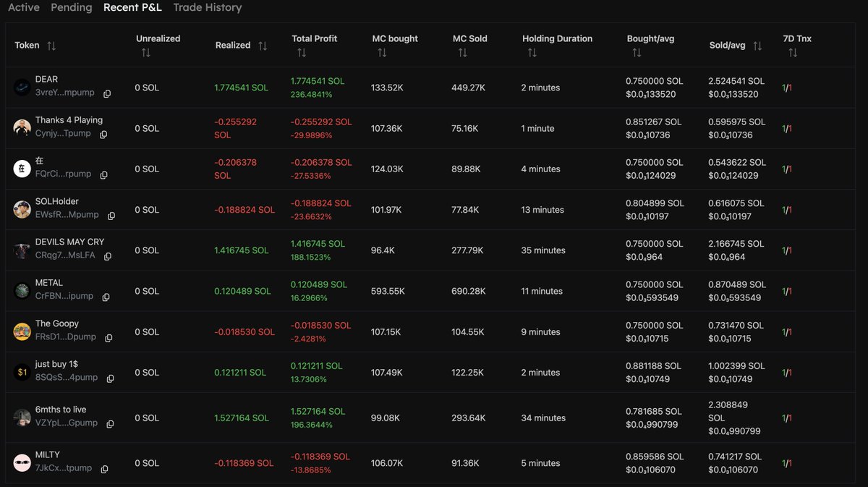This screenshot has width=868, height=487.
Task: Sort by Realized profit arrows
Action: (263, 46)
